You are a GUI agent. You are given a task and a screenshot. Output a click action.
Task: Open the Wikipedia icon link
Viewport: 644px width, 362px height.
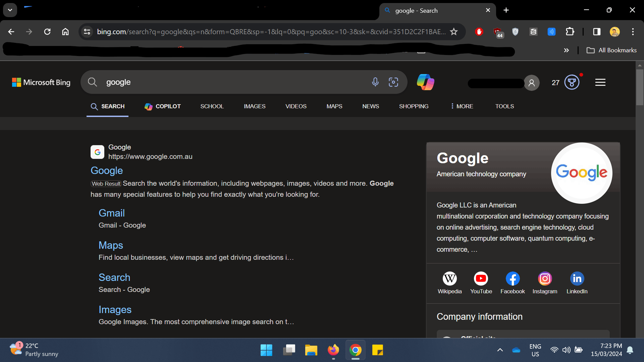(449, 279)
